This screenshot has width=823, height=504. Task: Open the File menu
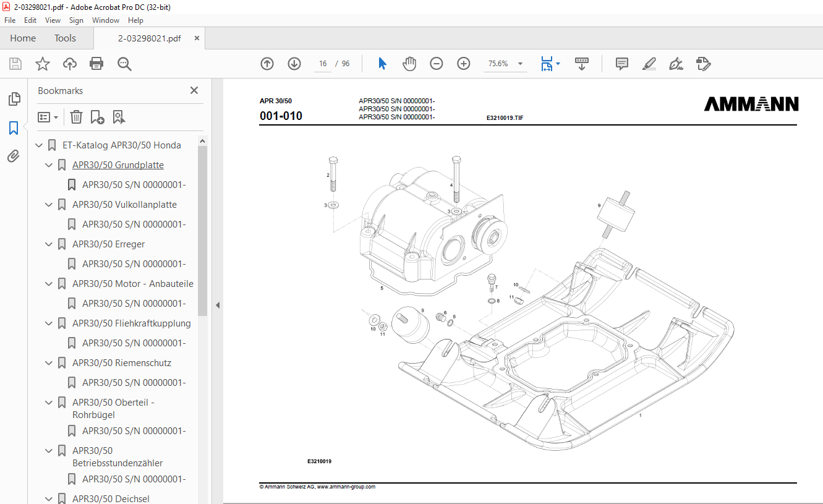pos(10,20)
